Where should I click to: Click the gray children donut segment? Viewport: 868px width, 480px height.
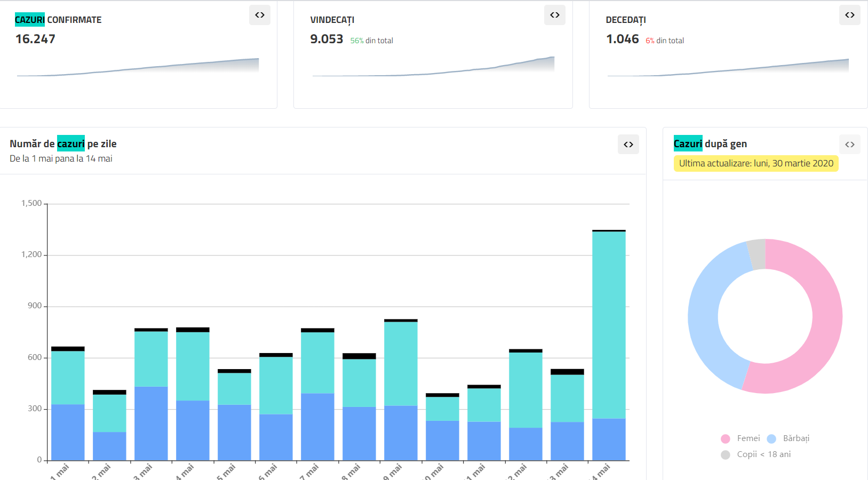click(757, 254)
